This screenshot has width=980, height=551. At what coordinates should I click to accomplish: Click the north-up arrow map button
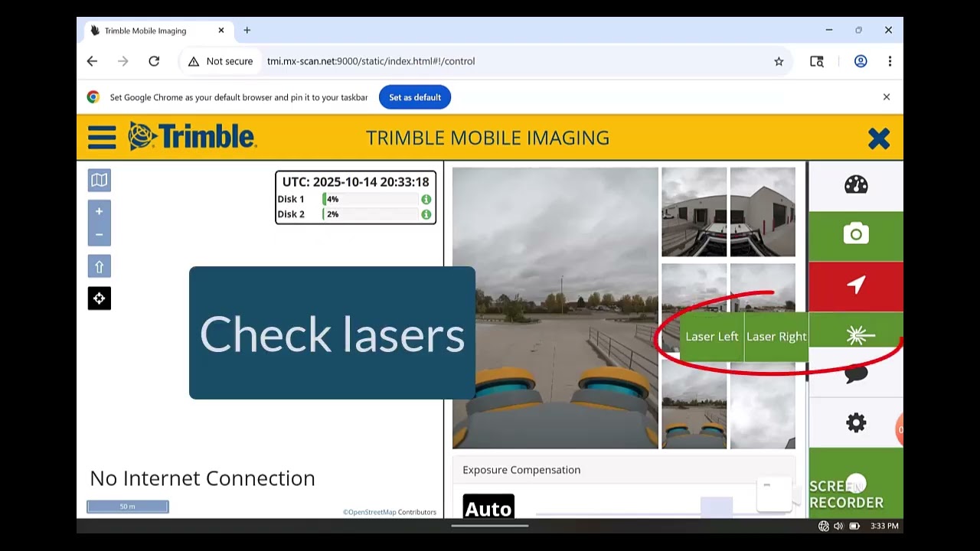(100, 266)
